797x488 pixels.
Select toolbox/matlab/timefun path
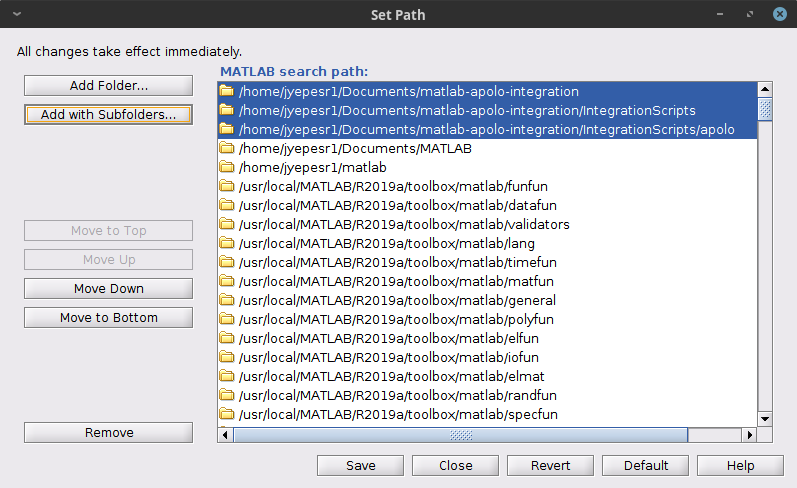tap(487, 262)
